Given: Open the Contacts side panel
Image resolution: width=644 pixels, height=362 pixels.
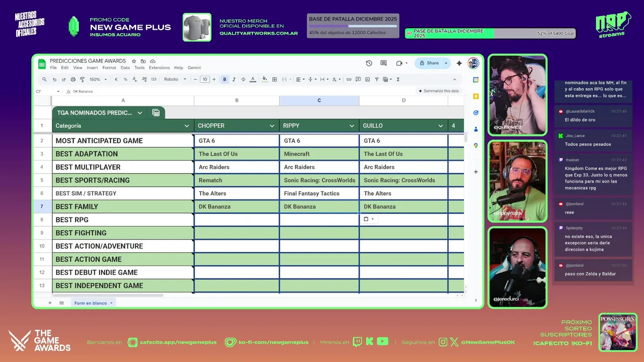Looking at the screenshot, I should pyautogui.click(x=476, y=129).
